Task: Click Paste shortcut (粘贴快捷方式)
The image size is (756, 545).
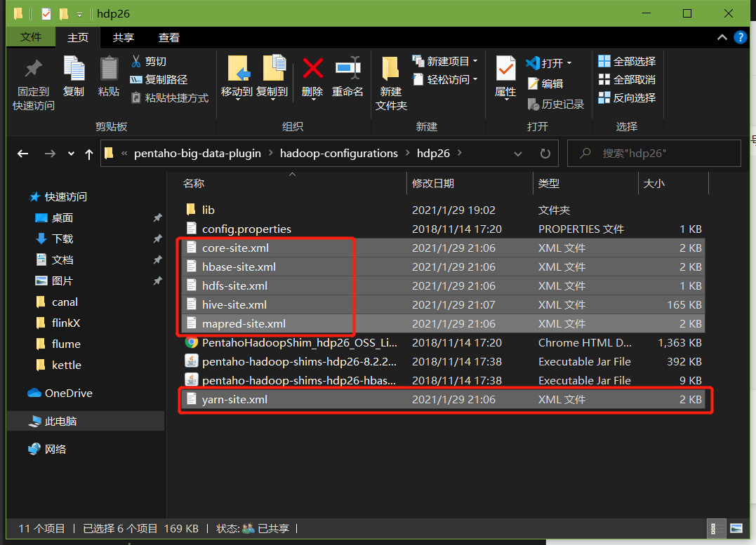Action: click(170, 97)
